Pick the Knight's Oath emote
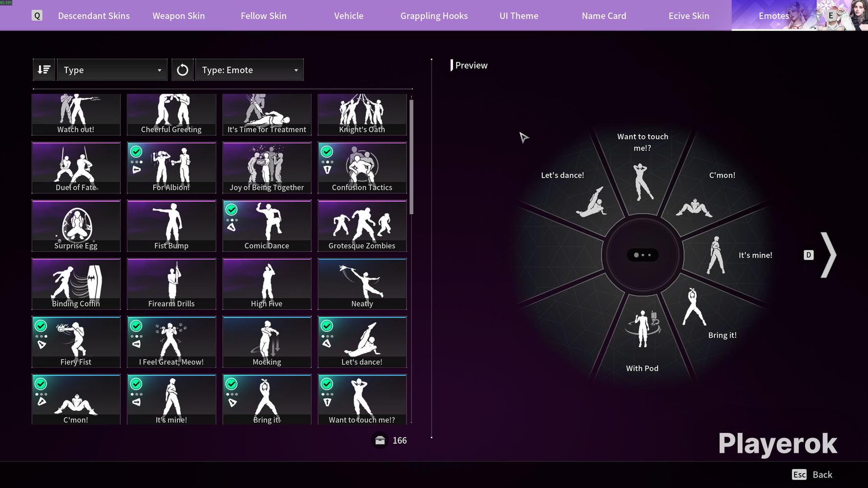This screenshot has width=868, height=488. [362, 115]
